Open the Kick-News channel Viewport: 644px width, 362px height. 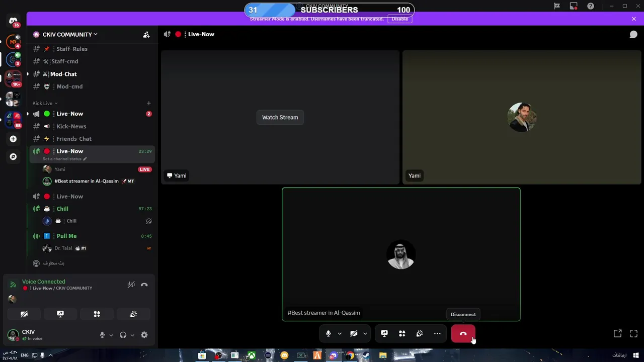[x=92, y=126]
